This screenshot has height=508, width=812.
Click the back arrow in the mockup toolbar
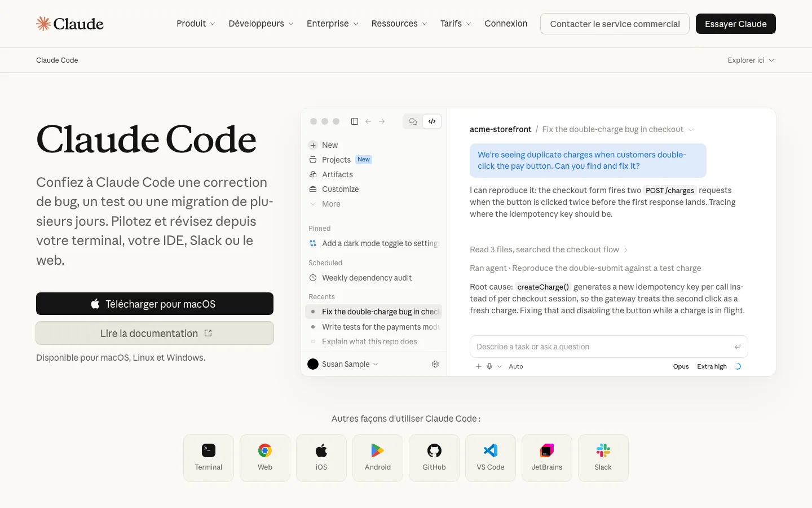368,121
